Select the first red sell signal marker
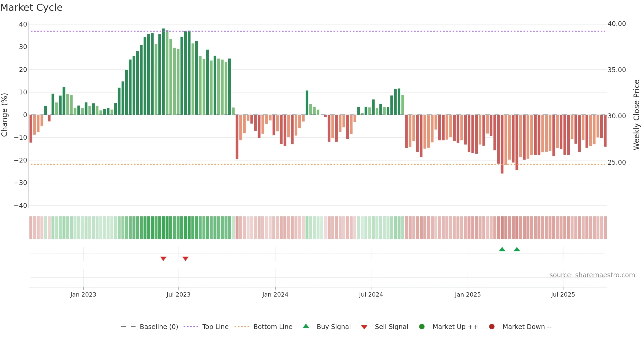The image size is (644, 362). pos(163,258)
